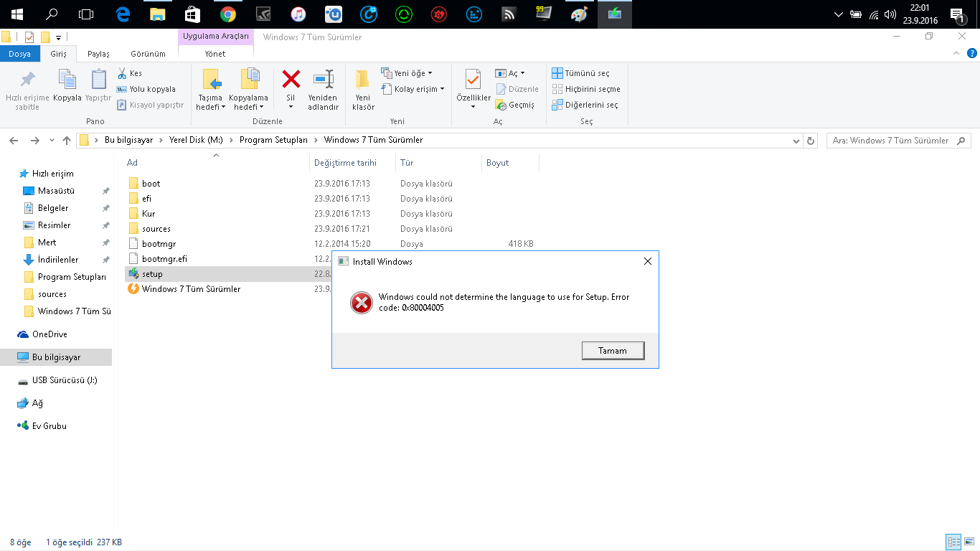The height and width of the screenshot is (551, 980).
Task: Select the efi folder
Action: click(146, 199)
